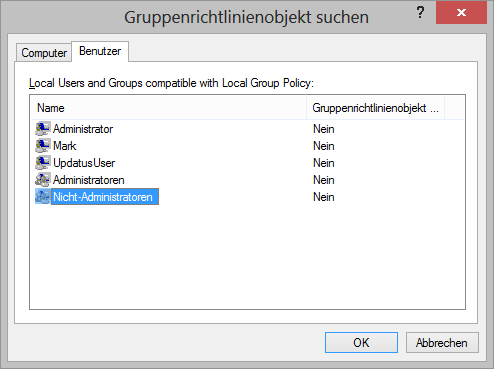This screenshot has width=494, height=369.
Task: Open the help question mark button
Action: 421,13
